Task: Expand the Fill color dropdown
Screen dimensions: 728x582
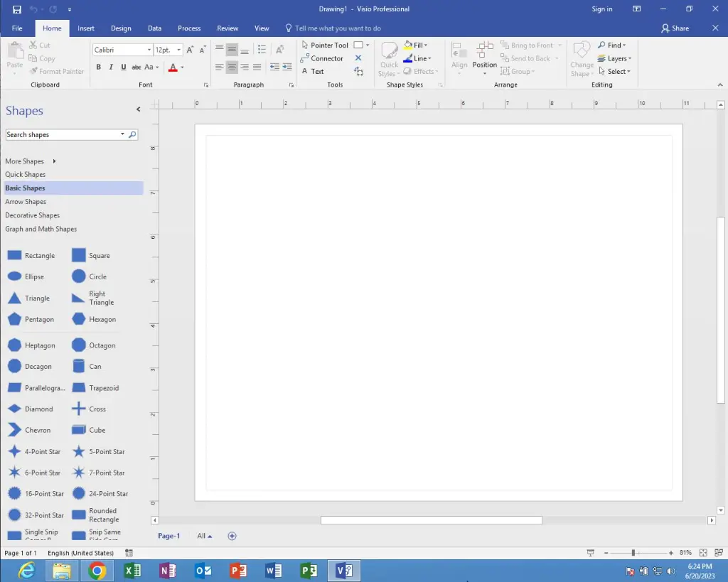Action: click(x=426, y=45)
